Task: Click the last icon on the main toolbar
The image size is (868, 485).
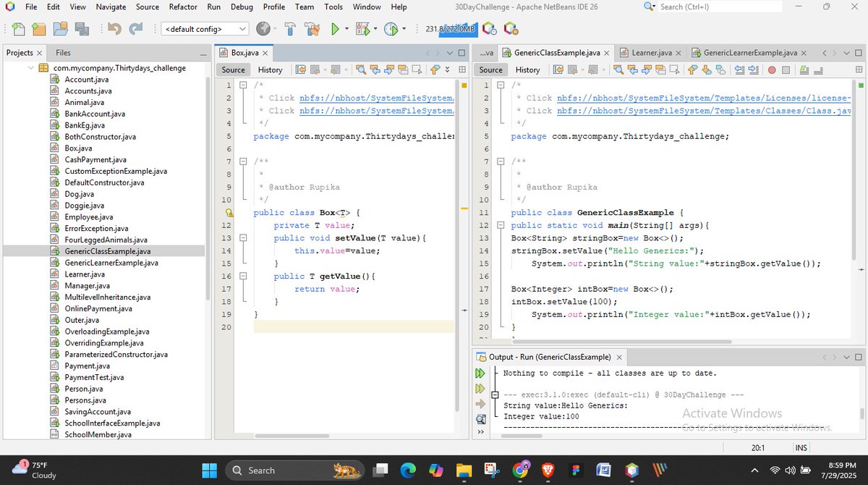Action: (511, 29)
